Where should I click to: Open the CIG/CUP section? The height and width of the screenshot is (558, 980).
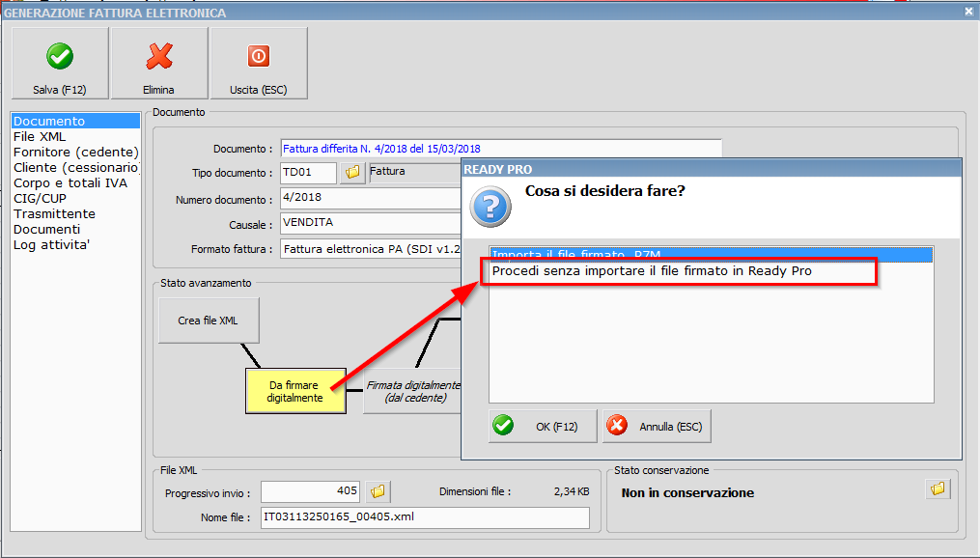75,198
